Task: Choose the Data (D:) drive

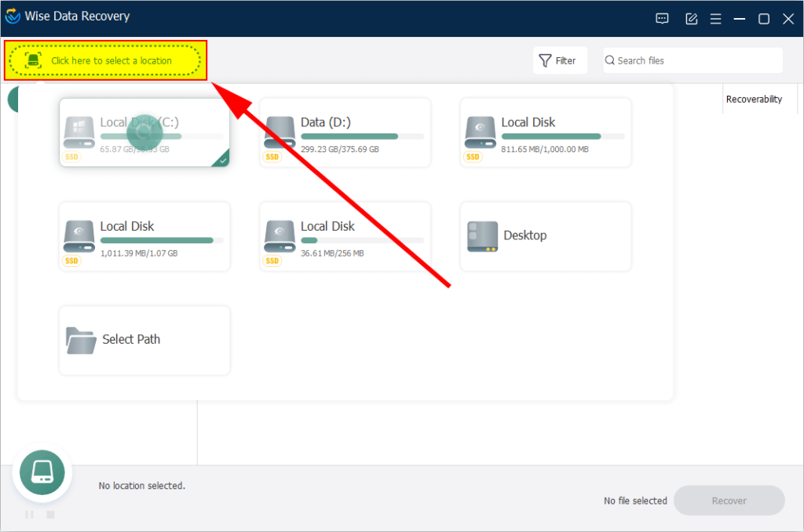Action: [345, 133]
